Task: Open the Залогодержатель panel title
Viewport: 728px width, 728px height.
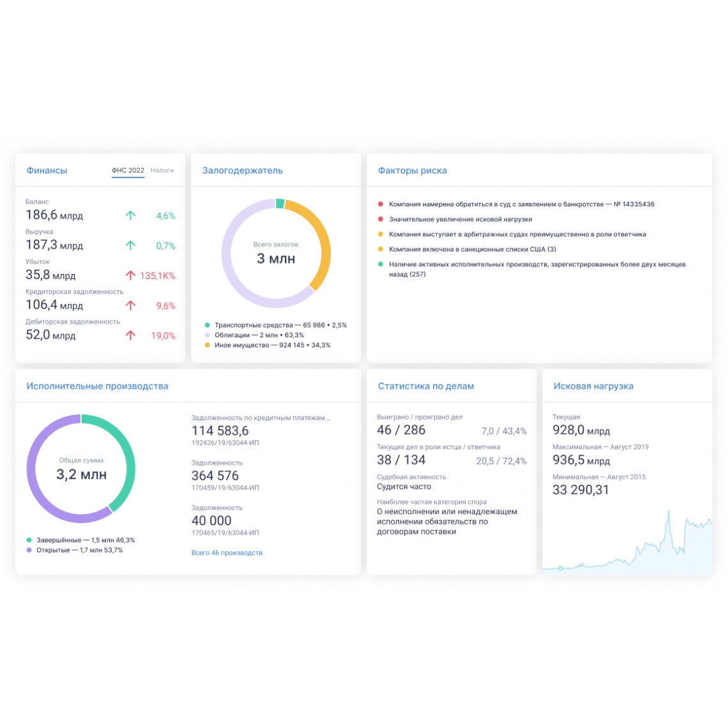Action: 243,171
